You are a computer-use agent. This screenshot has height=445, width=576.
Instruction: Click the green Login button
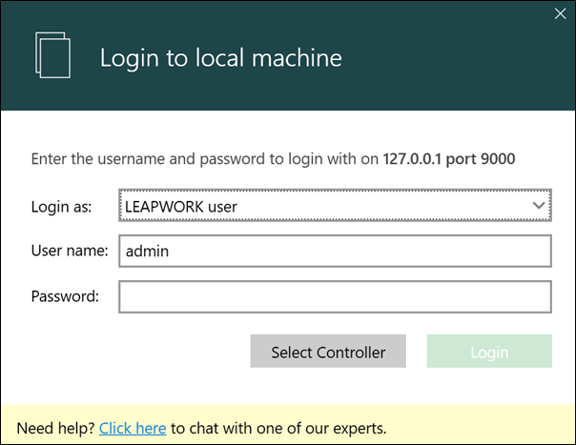(489, 351)
